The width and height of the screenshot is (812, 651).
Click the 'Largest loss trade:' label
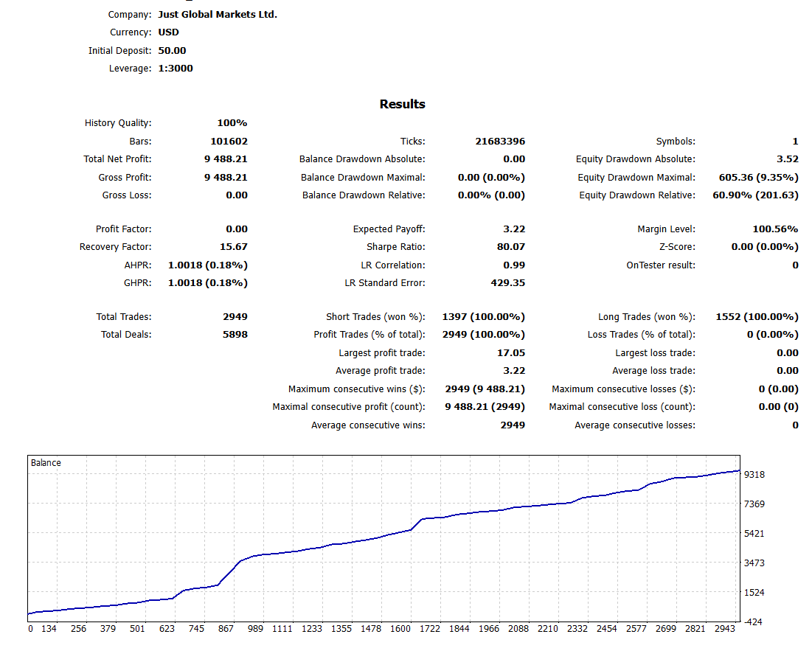[x=656, y=353]
